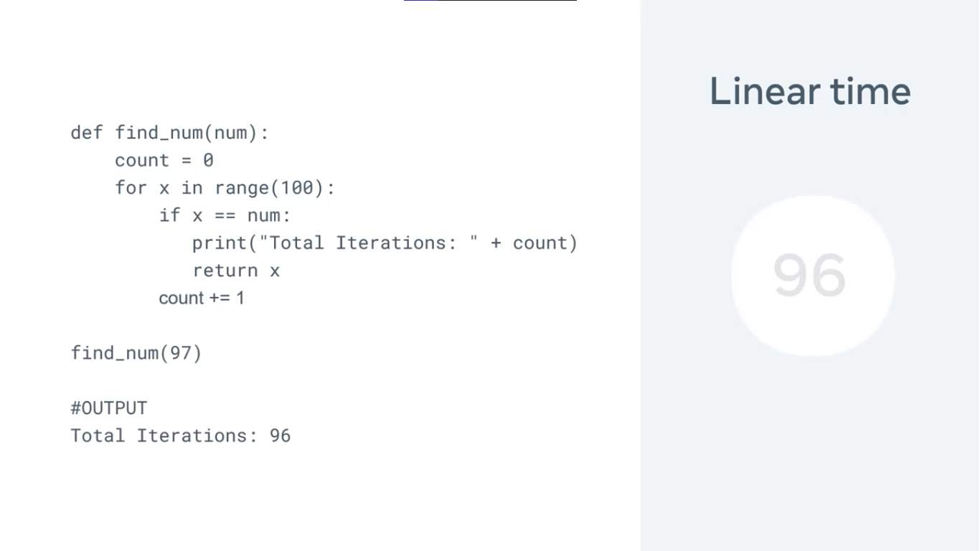980x551 pixels.
Task: Click the "Linear time" heading
Action: [x=810, y=91]
